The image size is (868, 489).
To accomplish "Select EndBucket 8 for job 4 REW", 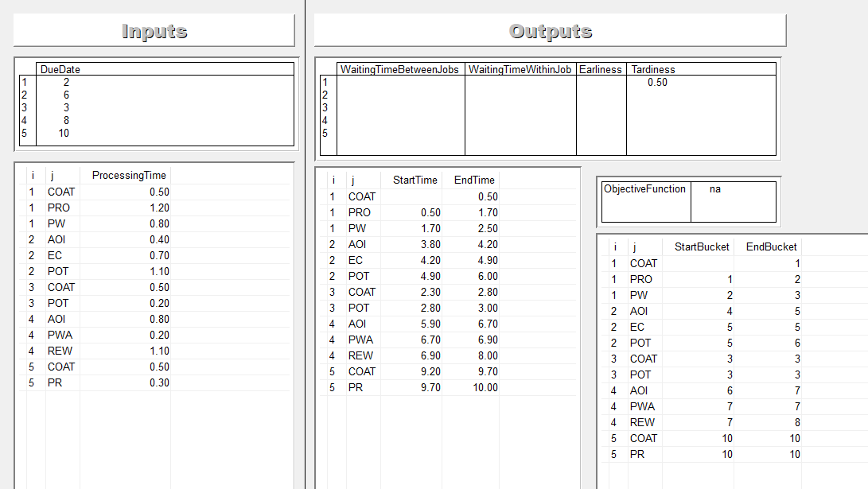I will 797,423.
